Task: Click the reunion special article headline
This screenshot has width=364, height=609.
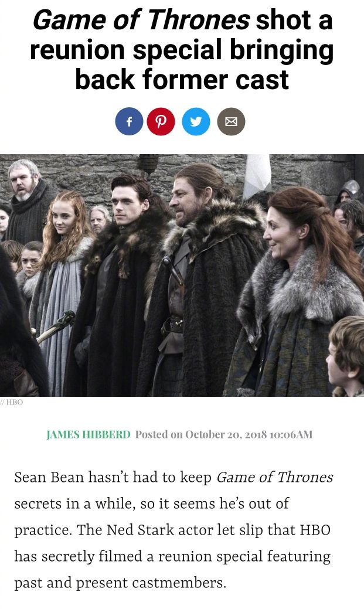Action: [182, 50]
